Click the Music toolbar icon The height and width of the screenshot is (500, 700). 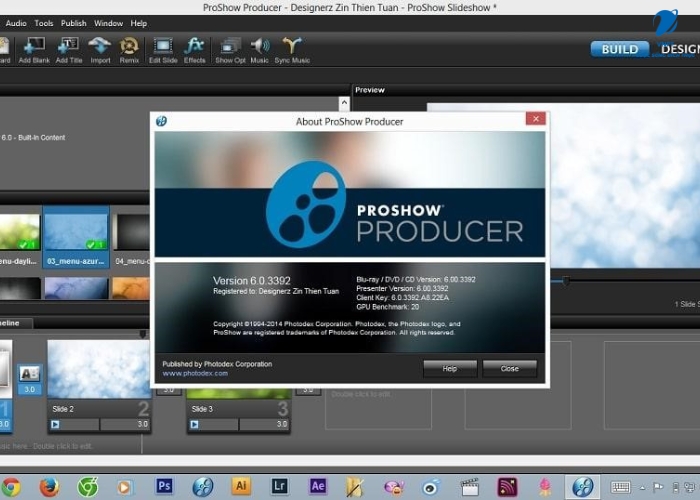click(259, 50)
